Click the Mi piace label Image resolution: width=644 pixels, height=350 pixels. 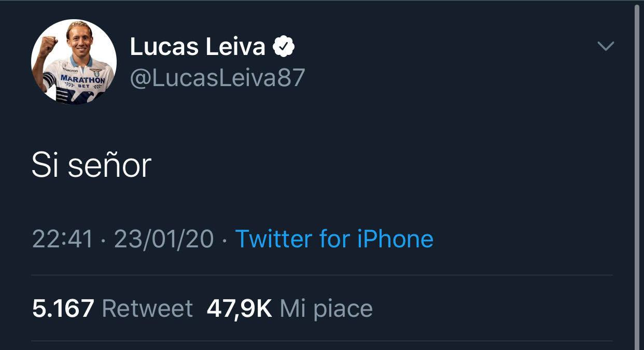point(326,309)
